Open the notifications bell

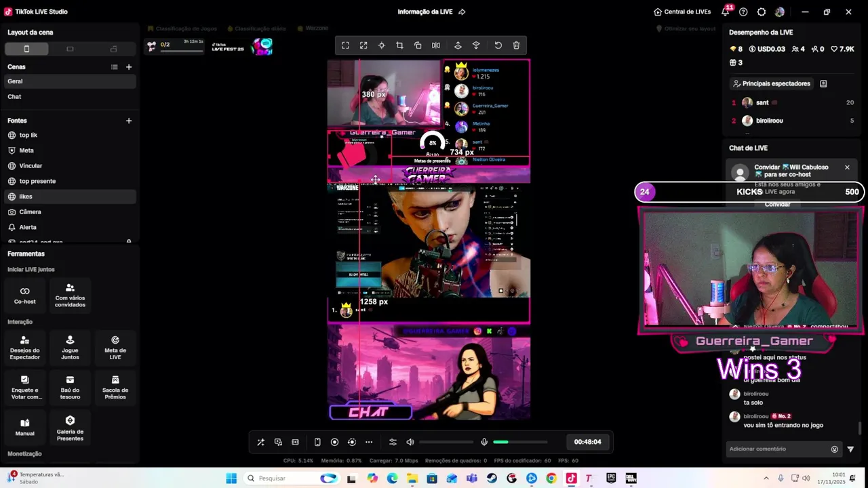[x=725, y=12]
